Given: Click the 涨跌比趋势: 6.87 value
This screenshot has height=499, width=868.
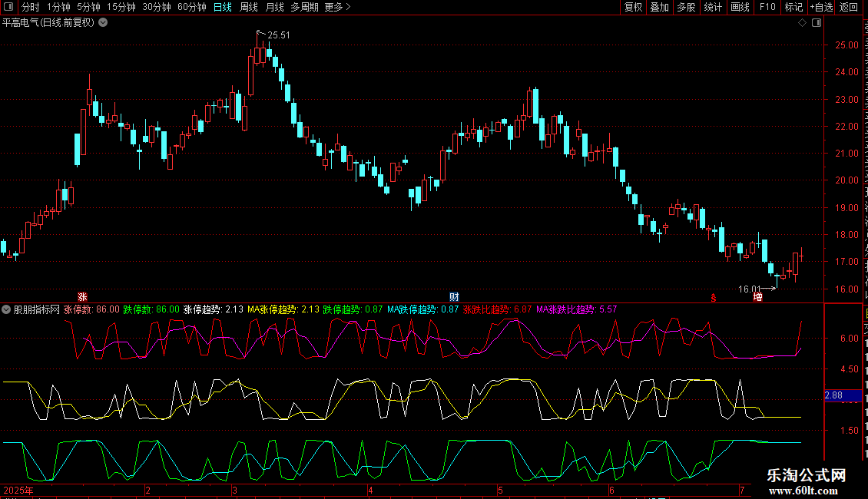Looking at the screenshot, I should pos(497,310).
